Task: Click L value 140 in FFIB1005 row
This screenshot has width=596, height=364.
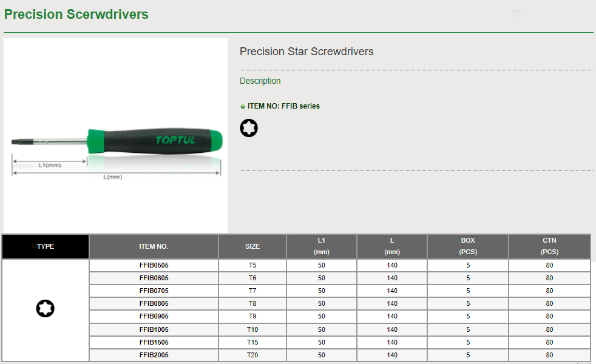Action: pyautogui.click(x=392, y=329)
